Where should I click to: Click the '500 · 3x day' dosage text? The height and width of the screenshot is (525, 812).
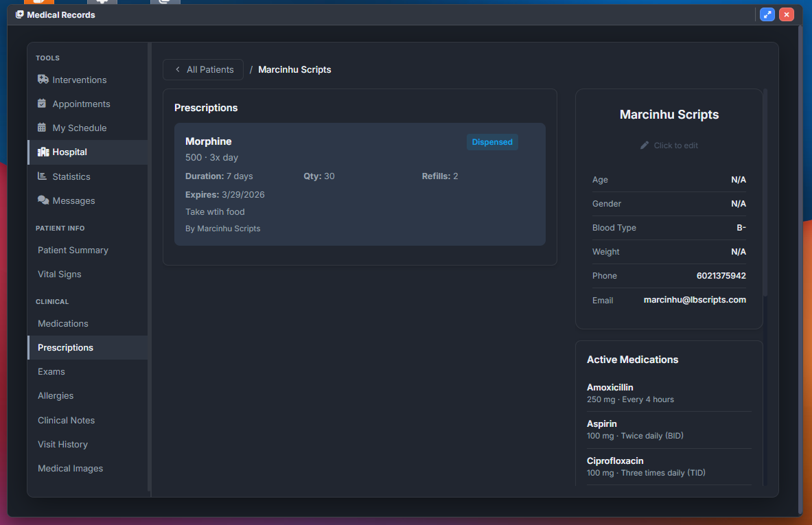pyautogui.click(x=212, y=157)
